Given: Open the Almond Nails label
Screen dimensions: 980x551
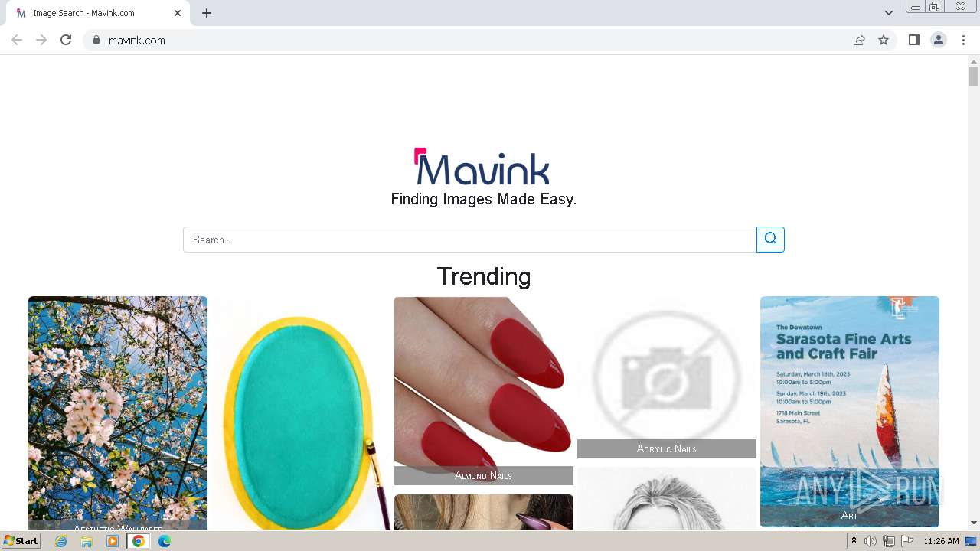Looking at the screenshot, I should 483,475.
